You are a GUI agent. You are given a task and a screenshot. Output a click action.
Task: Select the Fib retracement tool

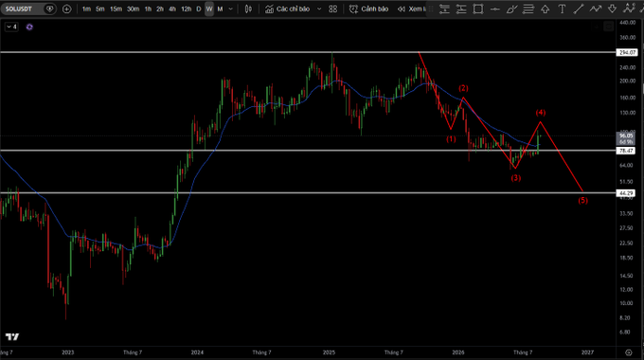tap(528, 9)
